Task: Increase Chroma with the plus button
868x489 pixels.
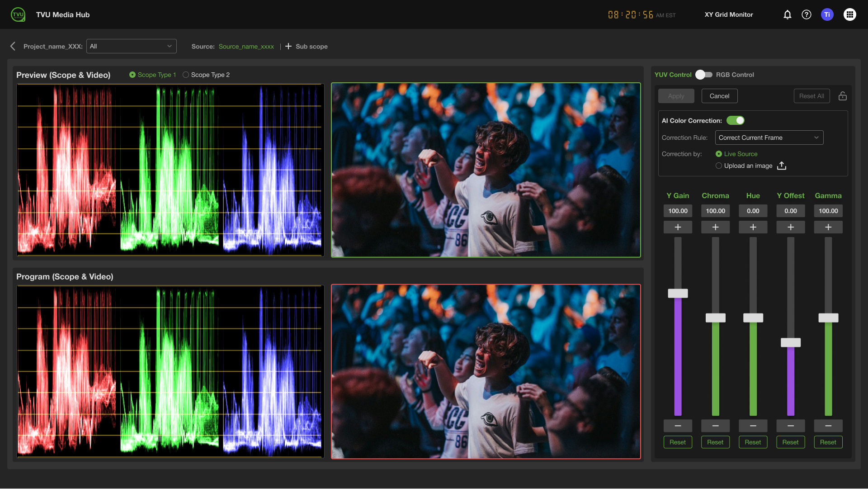Action: click(x=715, y=227)
